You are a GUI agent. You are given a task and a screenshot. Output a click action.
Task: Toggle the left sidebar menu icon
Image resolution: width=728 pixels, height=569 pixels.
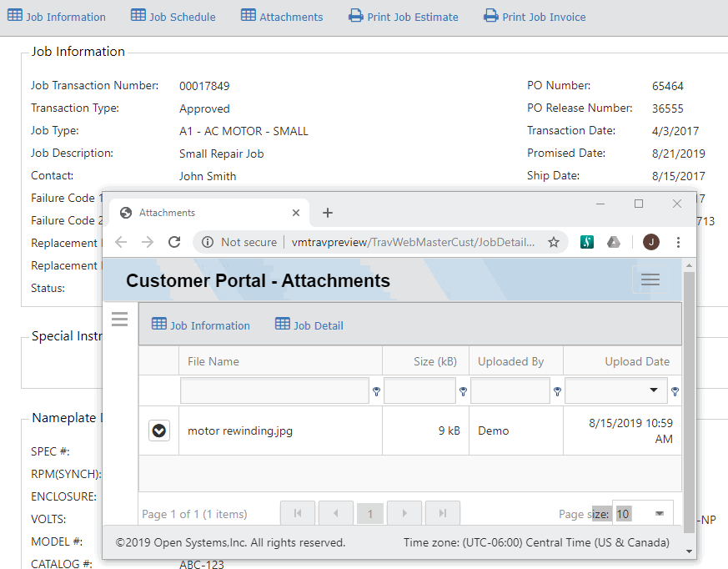pos(119,319)
